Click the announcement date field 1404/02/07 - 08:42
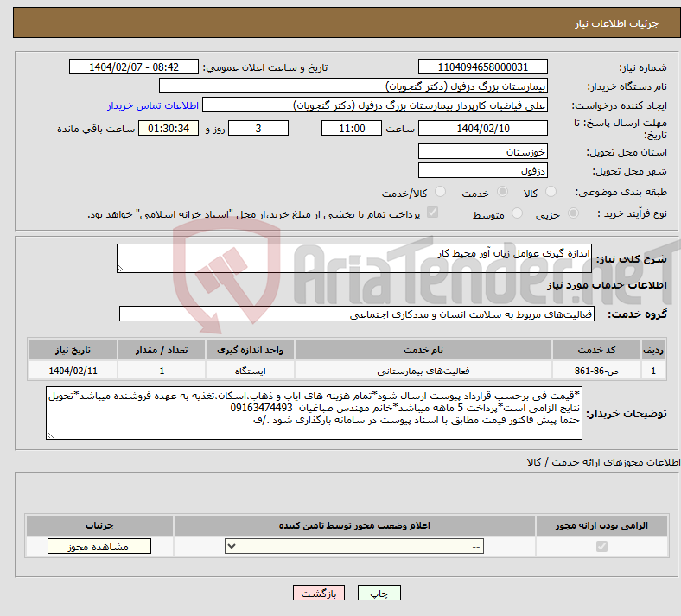 click(x=134, y=67)
